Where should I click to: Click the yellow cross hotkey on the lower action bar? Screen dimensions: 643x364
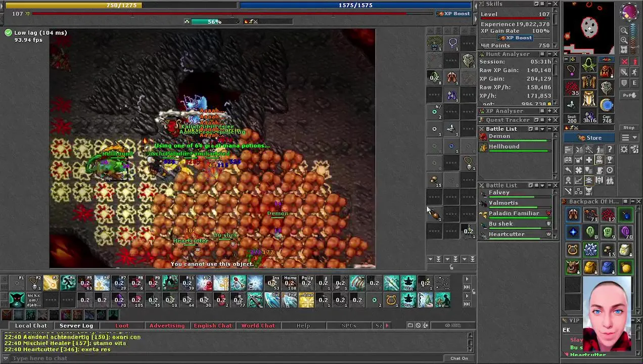(x=306, y=300)
